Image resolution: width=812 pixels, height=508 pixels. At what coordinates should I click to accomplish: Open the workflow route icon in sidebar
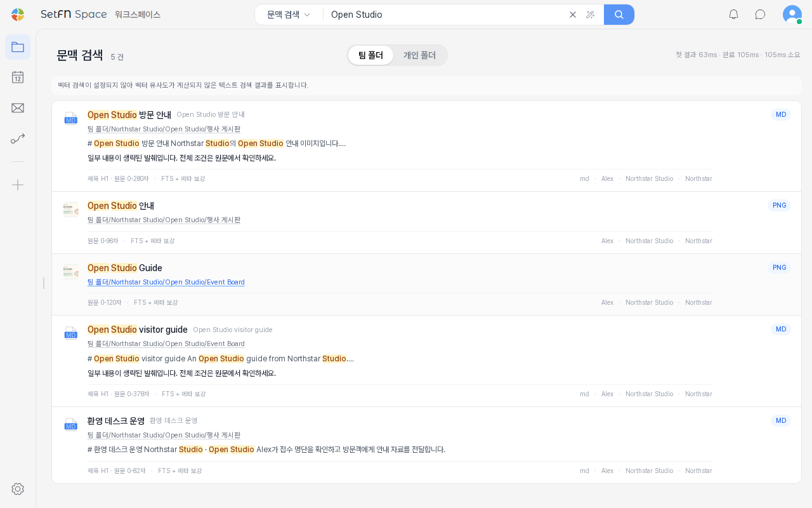(18, 138)
